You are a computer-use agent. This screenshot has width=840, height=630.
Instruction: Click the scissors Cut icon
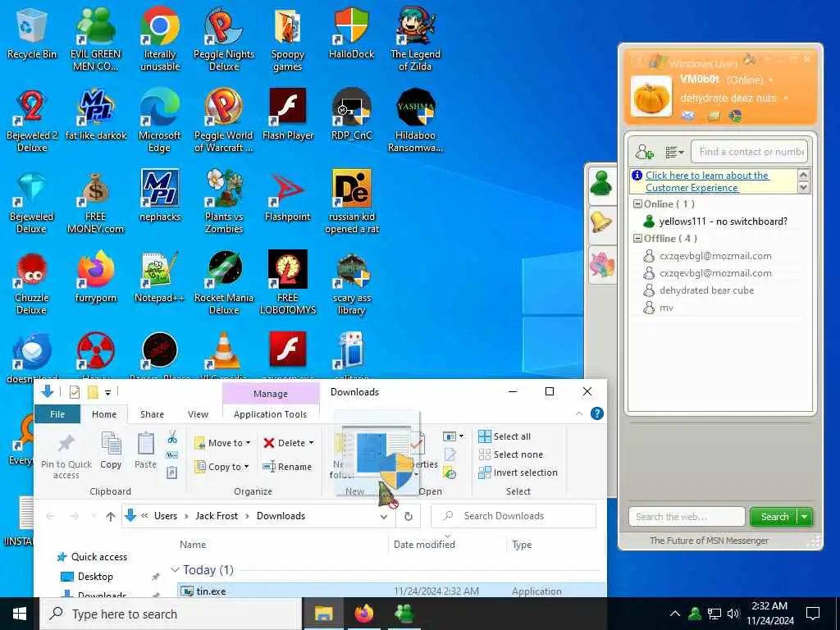tap(172, 437)
